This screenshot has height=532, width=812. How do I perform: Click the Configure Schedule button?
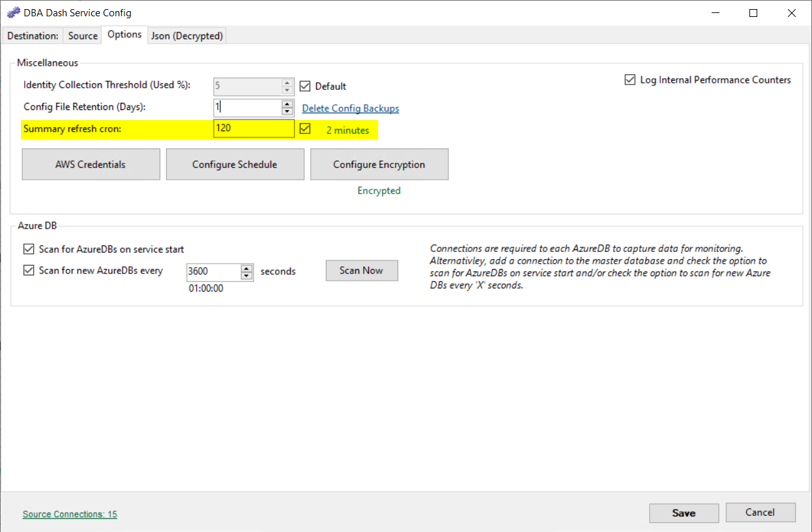tap(235, 164)
